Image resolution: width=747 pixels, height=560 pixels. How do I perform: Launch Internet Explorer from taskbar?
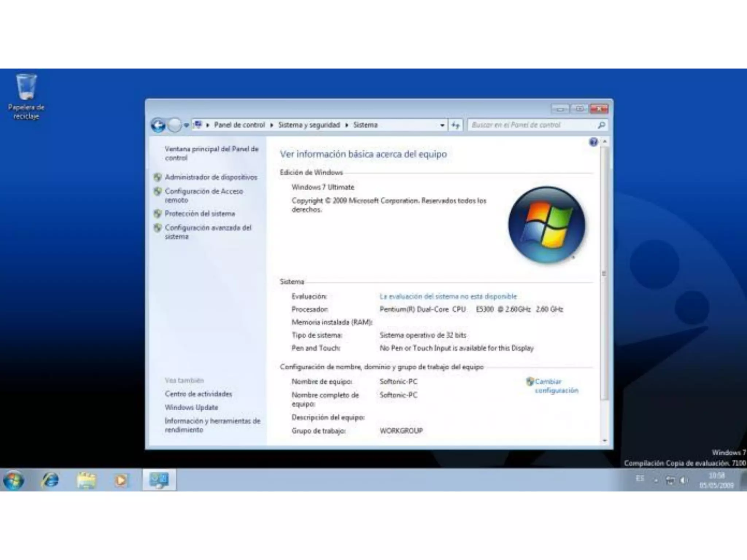(x=50, y=480)
